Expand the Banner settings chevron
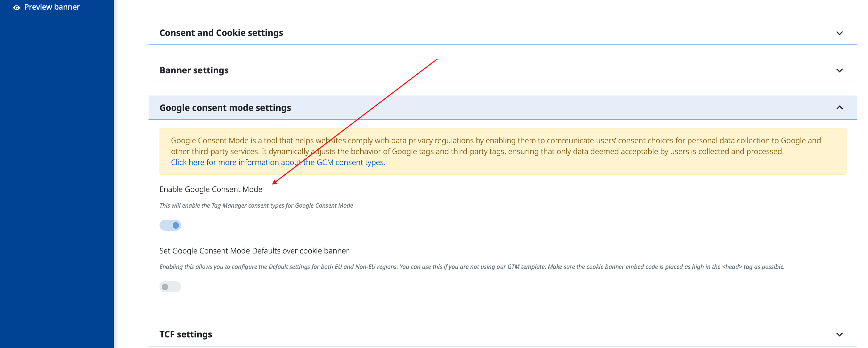868x348 pixels. (839, 70)
